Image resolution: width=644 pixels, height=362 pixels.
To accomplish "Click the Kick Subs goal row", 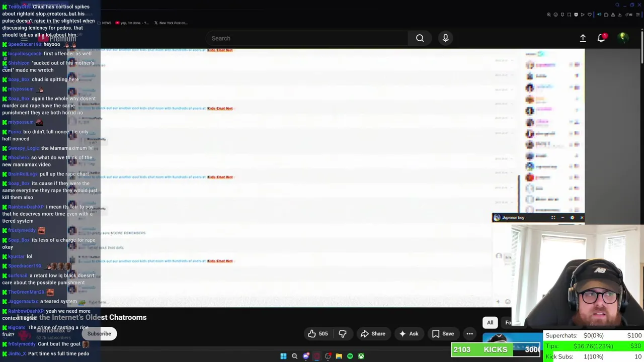I will coord(594,356).
